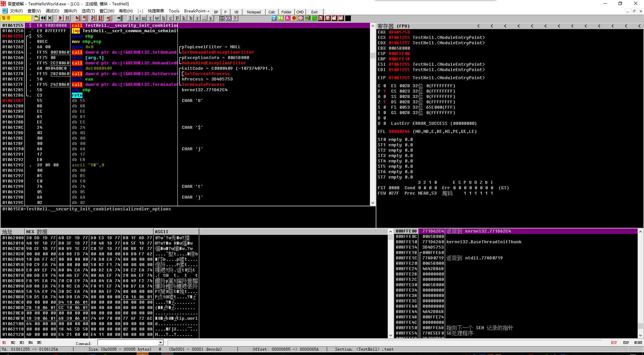Image resolution: width=644 pixels, height=355 pixels.
Task: Click the 寄存器 (FPU) registers header
Action: [393, 26]
